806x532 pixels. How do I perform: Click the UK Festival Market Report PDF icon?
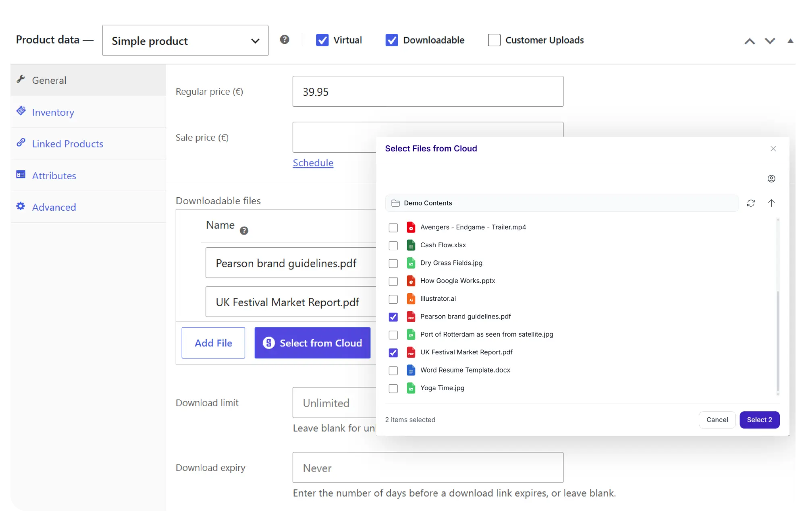[x=411, y=352]
